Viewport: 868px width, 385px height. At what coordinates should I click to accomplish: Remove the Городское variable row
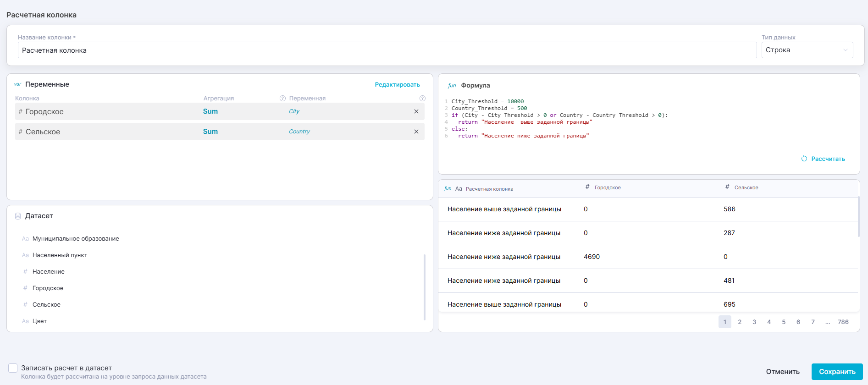tap(416, 111)
